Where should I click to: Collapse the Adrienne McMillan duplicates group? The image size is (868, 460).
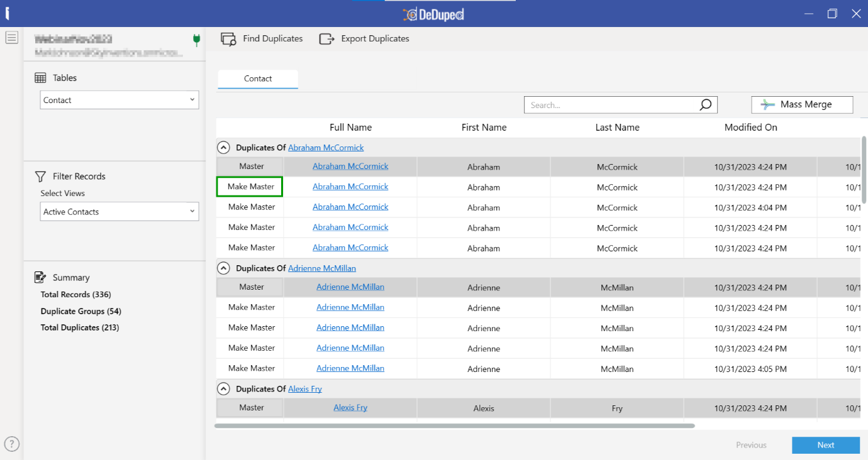pos(223,268)
